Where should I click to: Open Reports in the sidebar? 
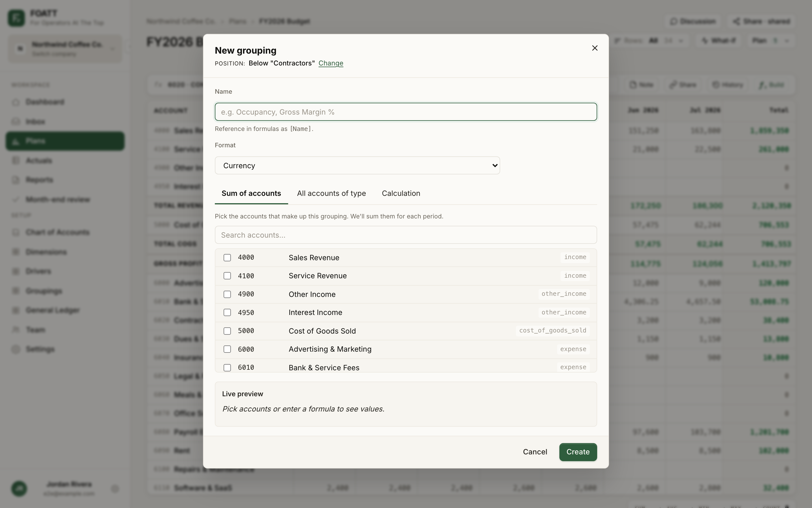(65, 180)
